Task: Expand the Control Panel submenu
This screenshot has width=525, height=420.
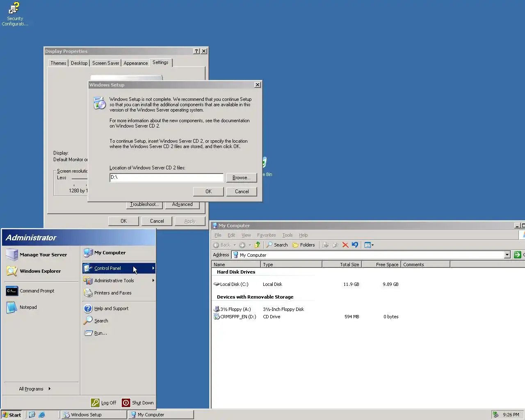Action: coord(119,268)
